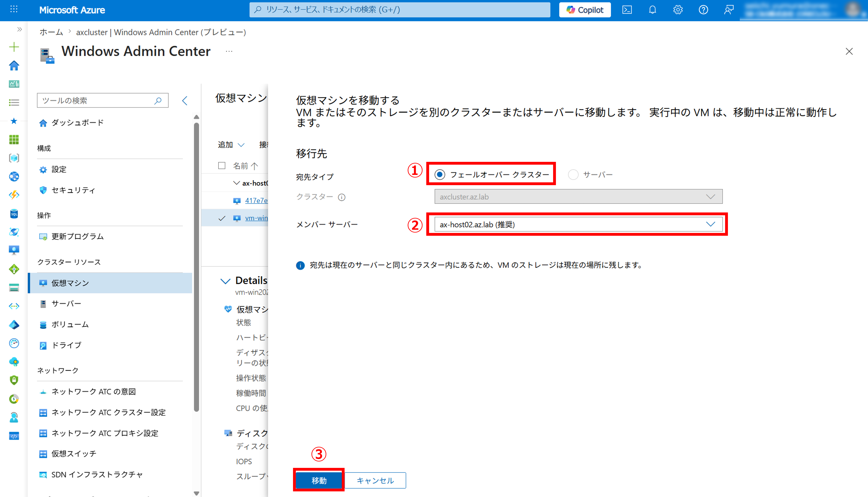Deselect the checked vm-win row checkmark
Screen dimensions: 868x497
point(222,218)
